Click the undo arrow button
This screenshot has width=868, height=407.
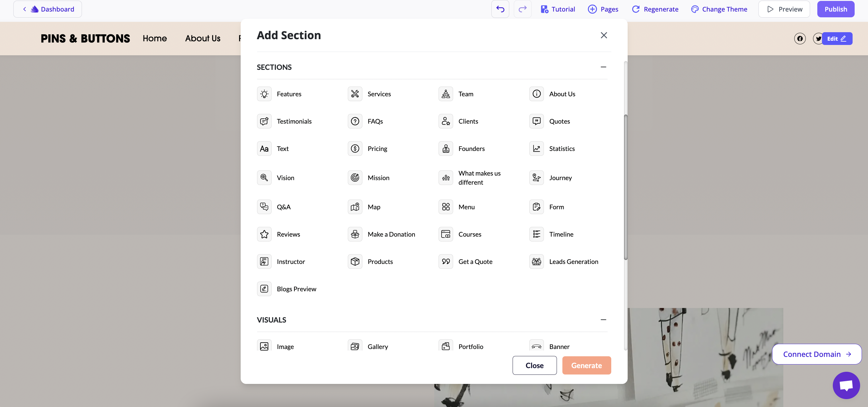500,9
